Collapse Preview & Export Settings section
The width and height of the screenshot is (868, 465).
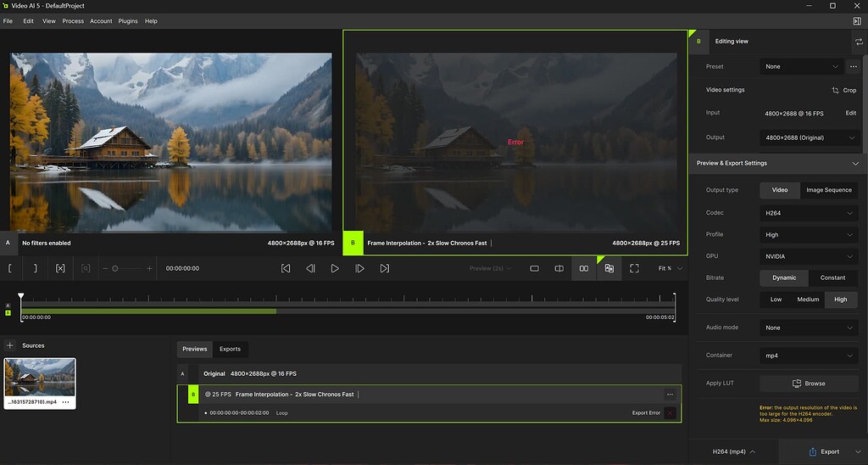855,164
